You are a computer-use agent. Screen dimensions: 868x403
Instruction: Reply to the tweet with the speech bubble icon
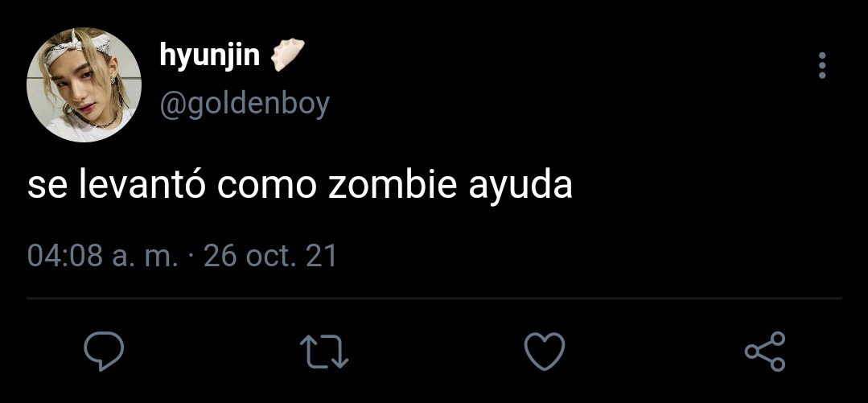[104, 351]
